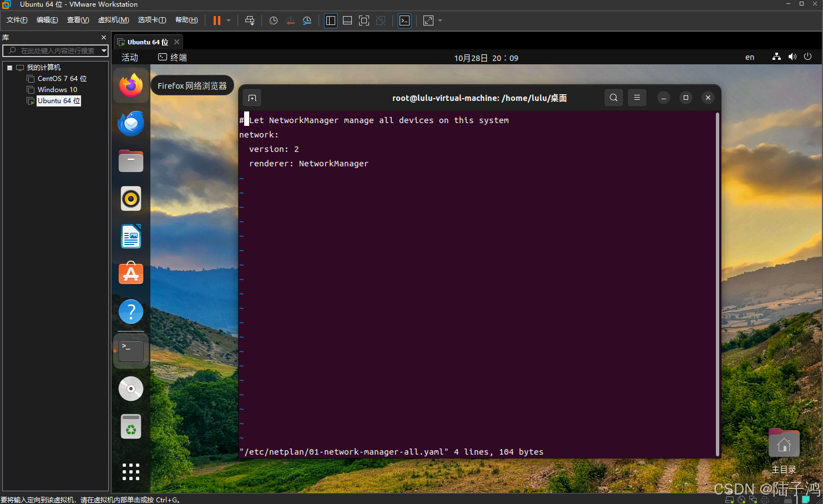Open the snapshot manager
This screenshot has width=823, height=504.
[307, 21]
